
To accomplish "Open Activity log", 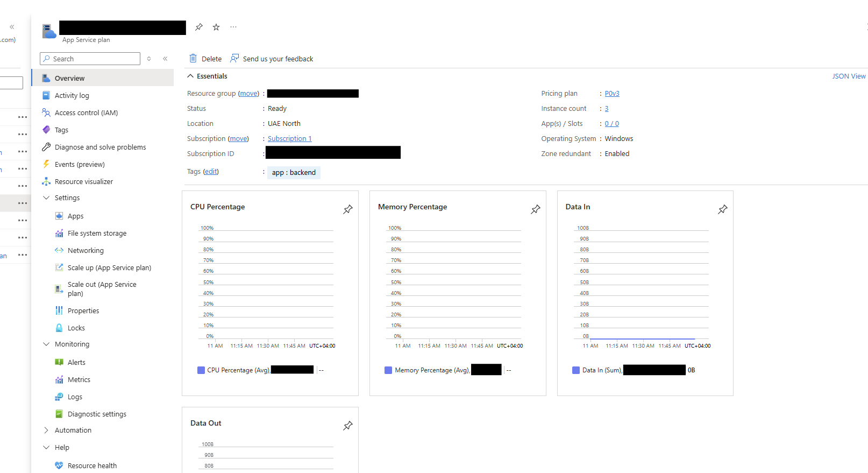I will point(72,95).
